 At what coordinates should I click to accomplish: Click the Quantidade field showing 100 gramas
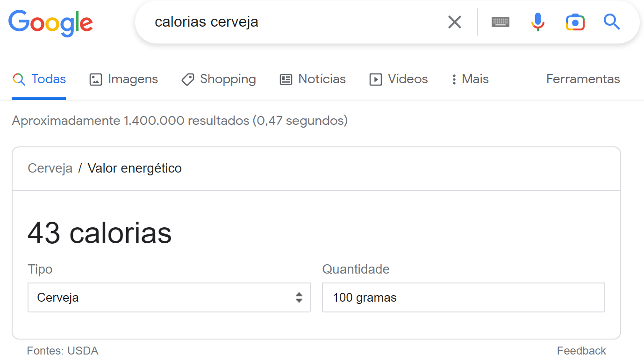[x=463, y=297]
